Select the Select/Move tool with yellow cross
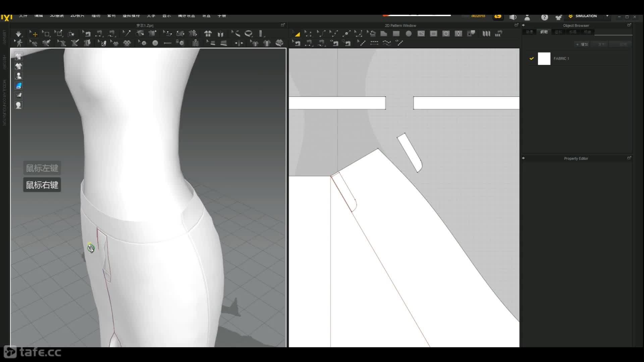Screen dimensions: 644x362 click(x=34, y=34)
